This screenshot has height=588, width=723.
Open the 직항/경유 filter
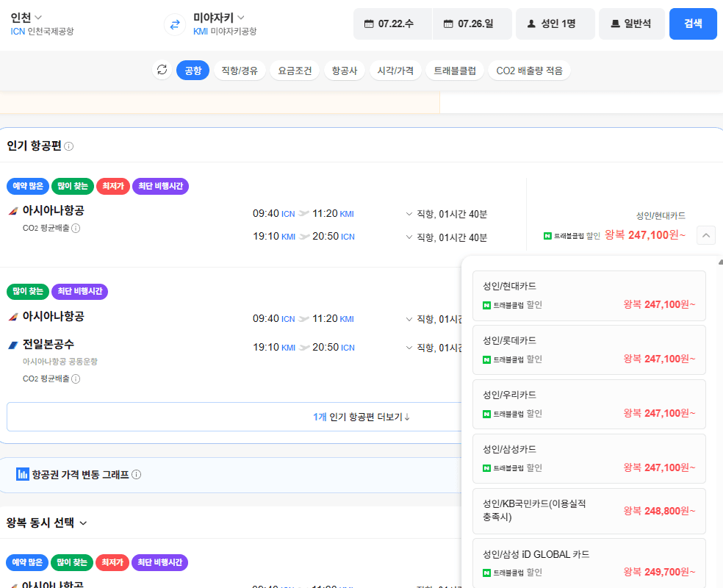(240, 71)
